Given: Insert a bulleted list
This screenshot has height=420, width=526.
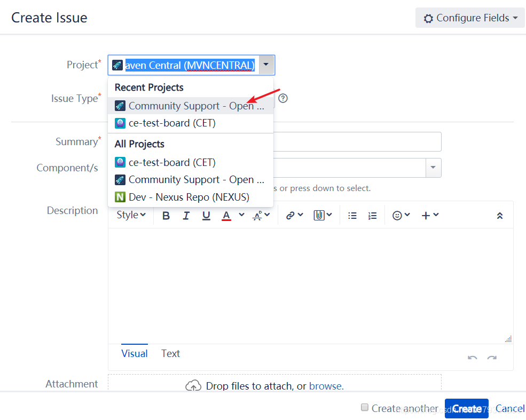Looking at the screenshot, I should 352,216.
